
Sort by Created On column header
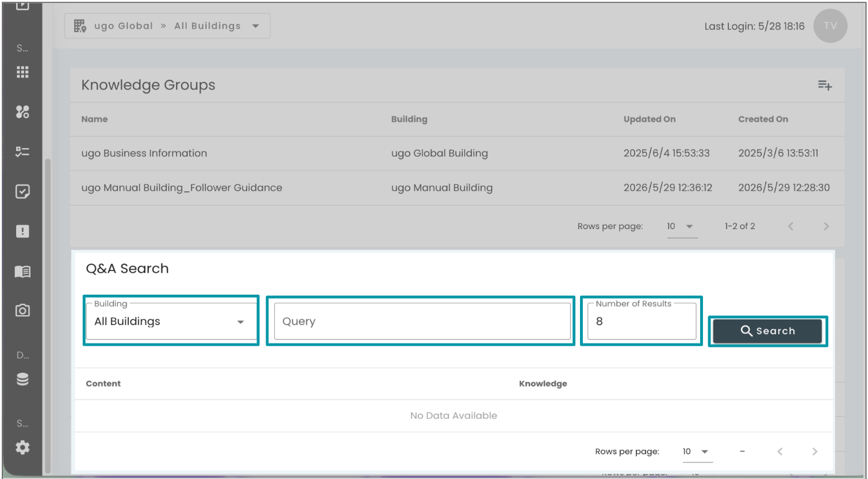coord(763,119)
